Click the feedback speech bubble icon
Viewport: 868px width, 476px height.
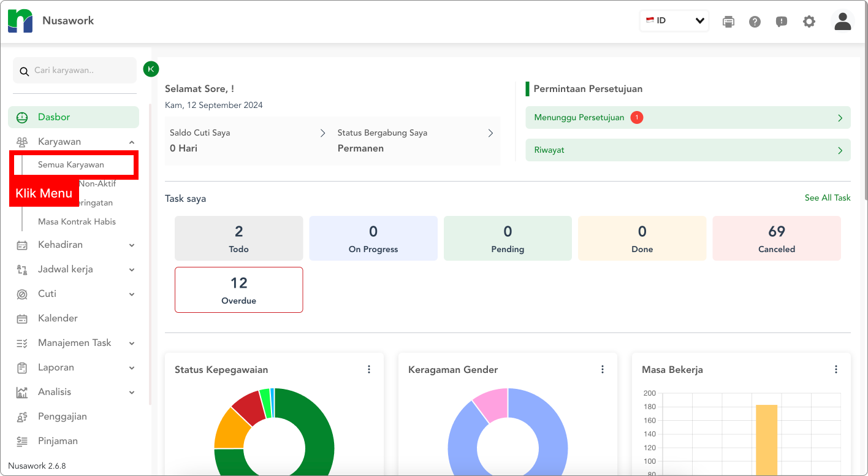click(782, 21)
